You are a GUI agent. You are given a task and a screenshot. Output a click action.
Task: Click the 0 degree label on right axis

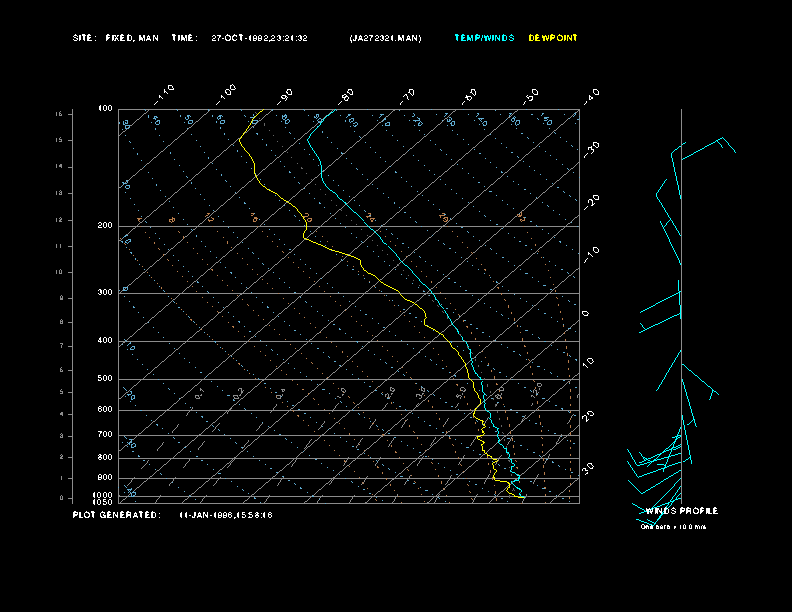(x=586, y=314)
